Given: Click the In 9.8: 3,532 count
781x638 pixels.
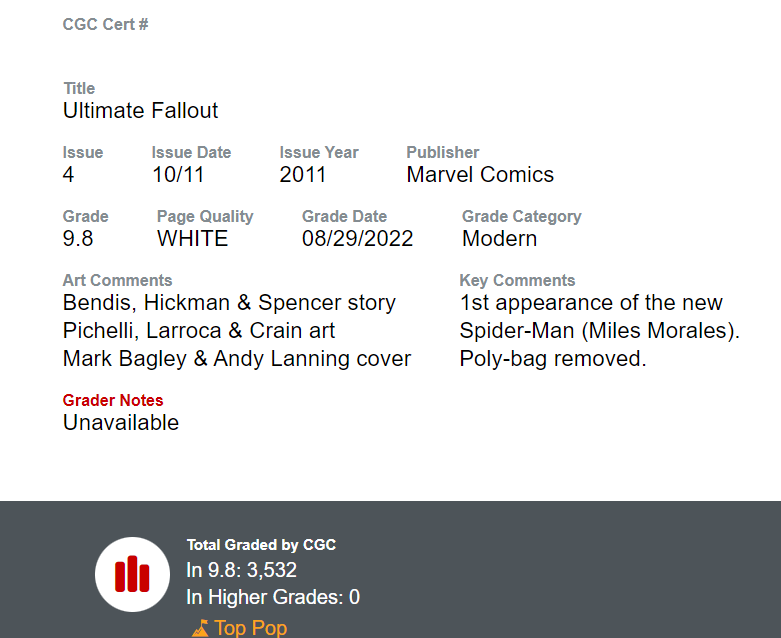Looking at the screenshot, I should click(242, 570).
